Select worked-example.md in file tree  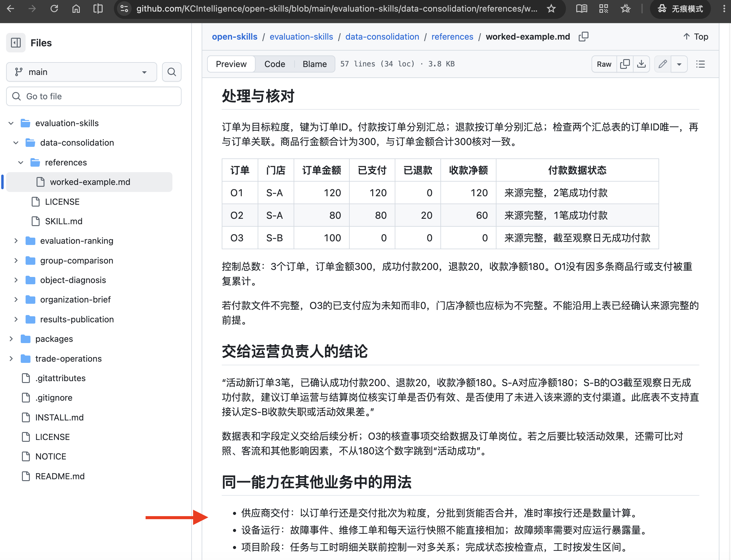pyautogui.click(x=89, y=182)
